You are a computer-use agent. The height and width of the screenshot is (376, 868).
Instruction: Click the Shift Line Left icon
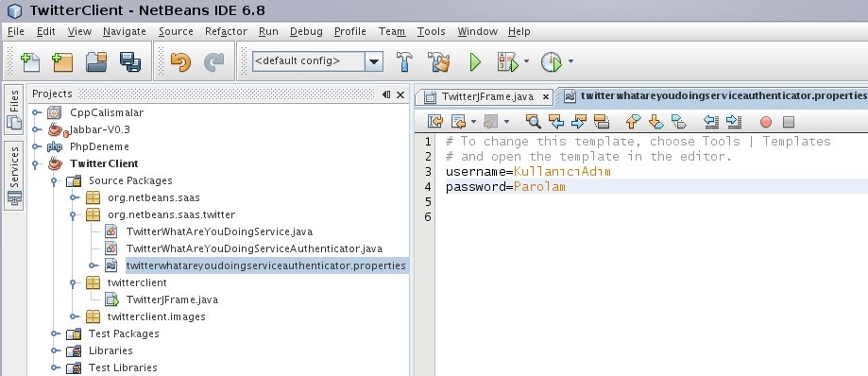[711, 121]
